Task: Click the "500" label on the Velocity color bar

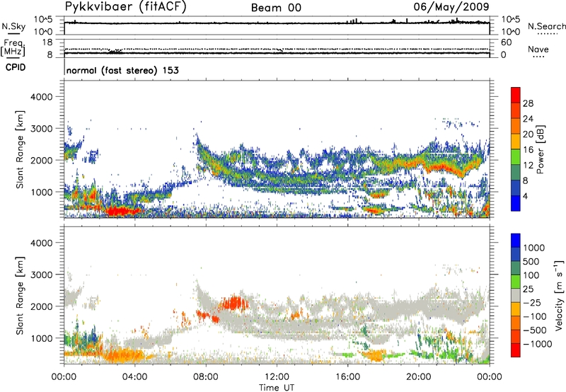Action: click(531, 262)
